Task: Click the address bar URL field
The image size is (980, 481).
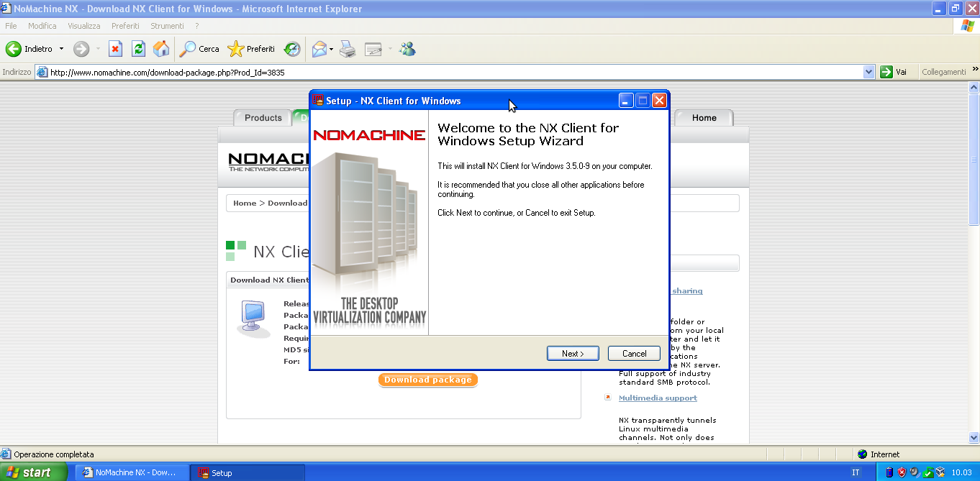Action: coord(455,72)
